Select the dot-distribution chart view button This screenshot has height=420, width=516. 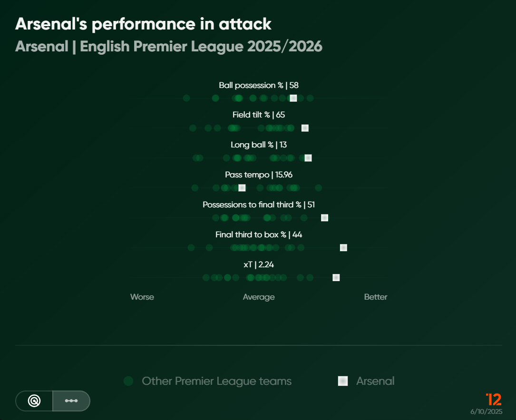click(71, 401)
